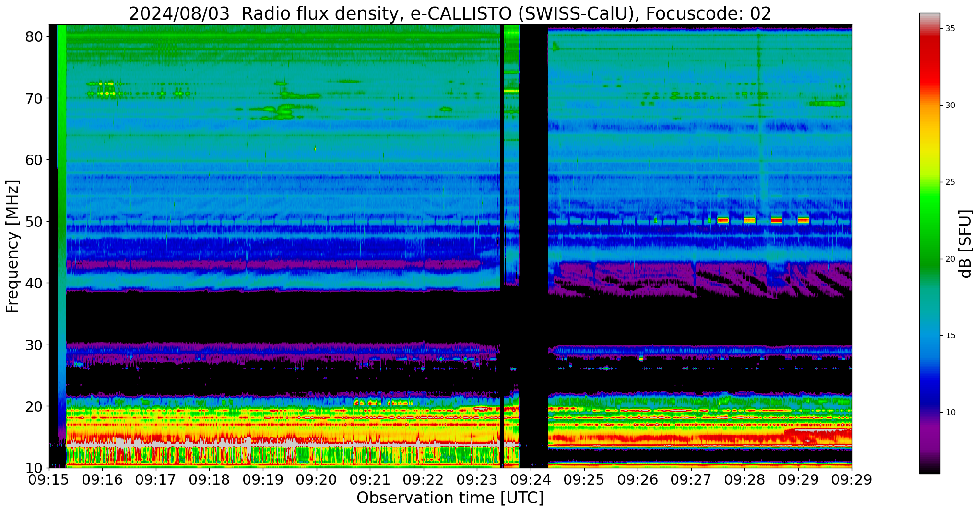Click the 09:18 time tick label

coord(210,480)
